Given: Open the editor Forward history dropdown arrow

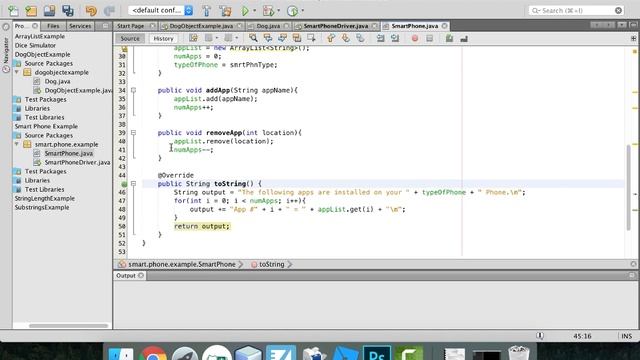Looking at the screenshot, I should pyautogui.click(x=236, y=38).
